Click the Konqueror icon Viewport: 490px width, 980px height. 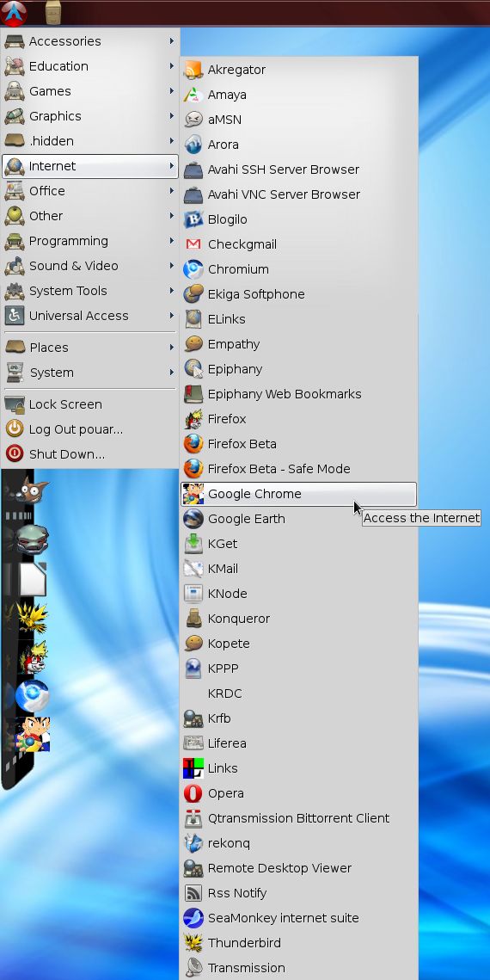point(193,619)
